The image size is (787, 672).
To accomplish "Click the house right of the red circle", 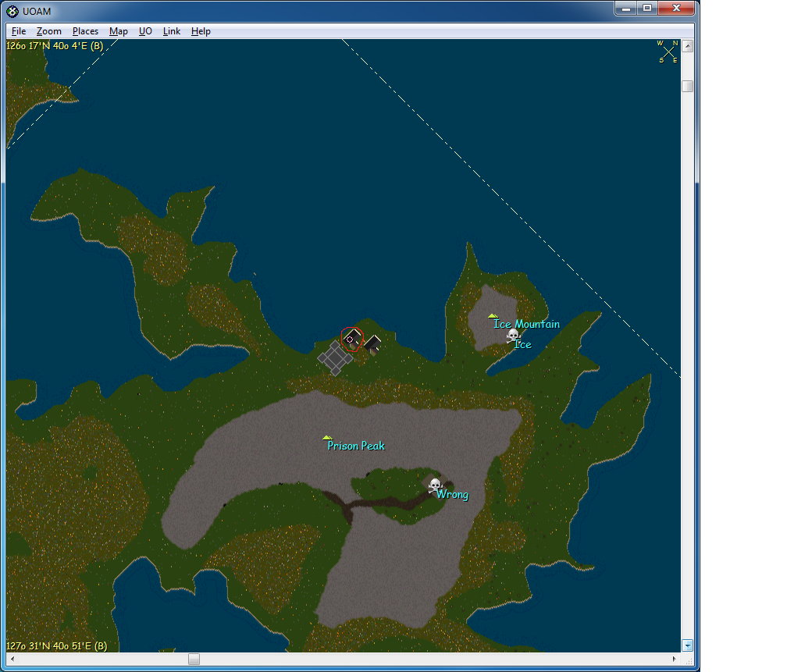I will point(373,343).
